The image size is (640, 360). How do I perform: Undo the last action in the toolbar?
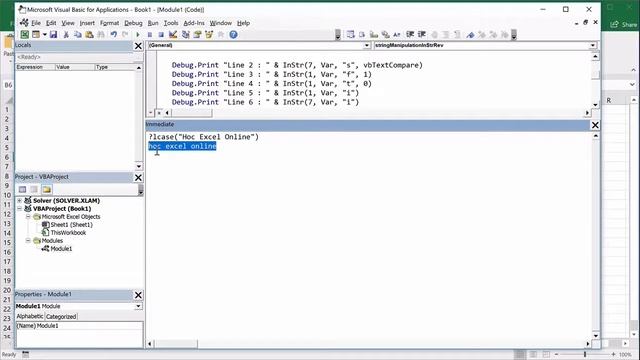pos(114,35)
